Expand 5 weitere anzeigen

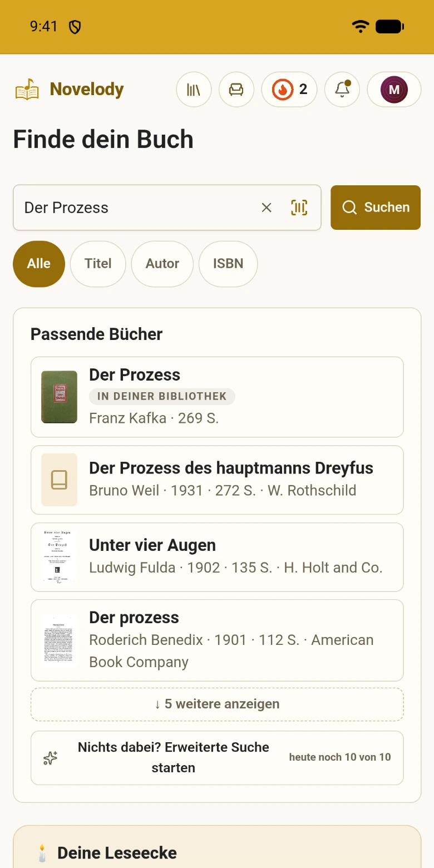[x=217, y=704]
